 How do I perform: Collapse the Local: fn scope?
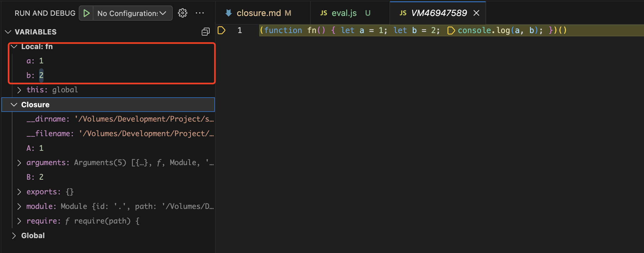(x=14, y=47)
